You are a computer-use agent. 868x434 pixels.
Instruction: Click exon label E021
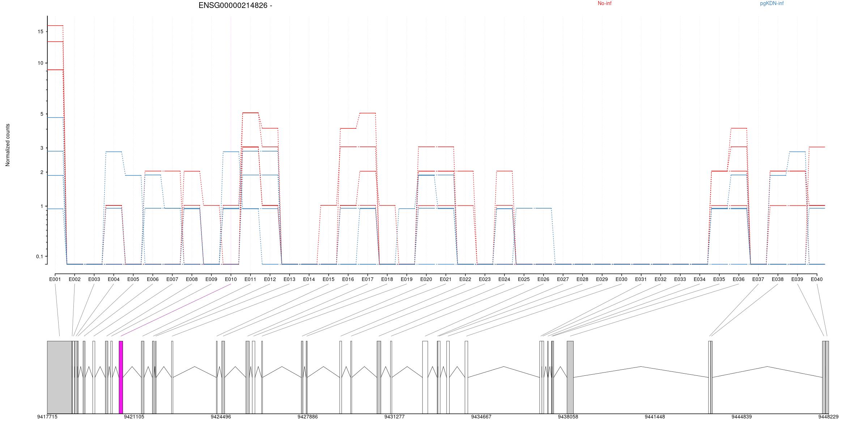tap(446, 279)
